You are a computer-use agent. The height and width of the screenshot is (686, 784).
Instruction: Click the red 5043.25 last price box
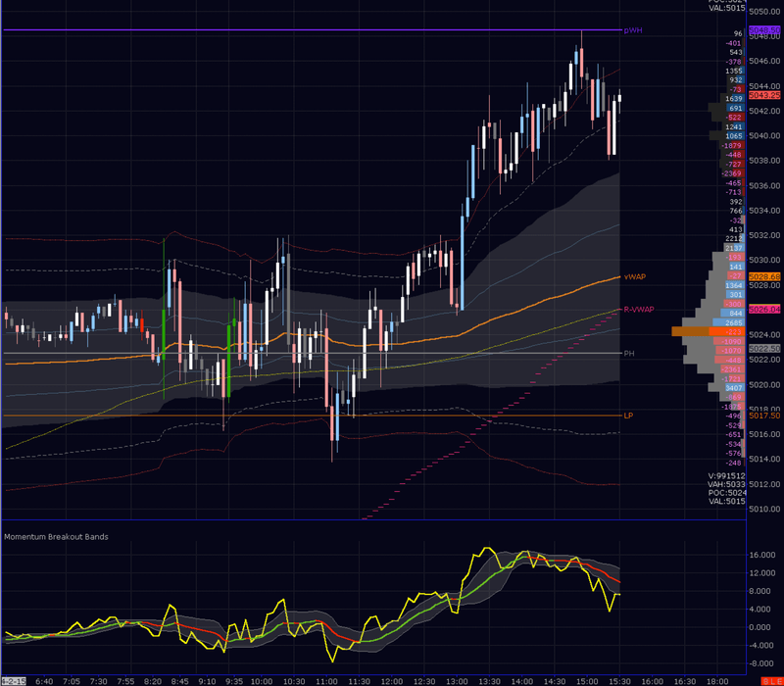[x=765, y=95]
